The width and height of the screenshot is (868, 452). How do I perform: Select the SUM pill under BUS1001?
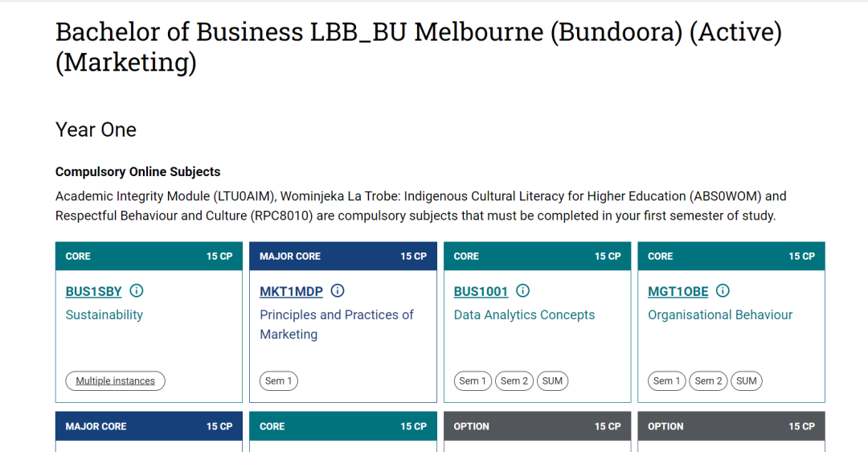pyautogui.click(x=552, y=381)
